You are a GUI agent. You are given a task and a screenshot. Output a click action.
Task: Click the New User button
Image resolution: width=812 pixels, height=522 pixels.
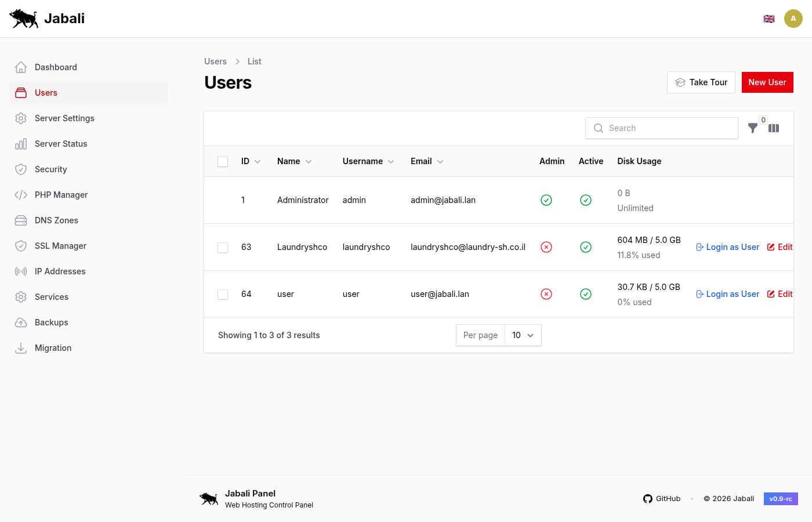click(x=767, y=82)
